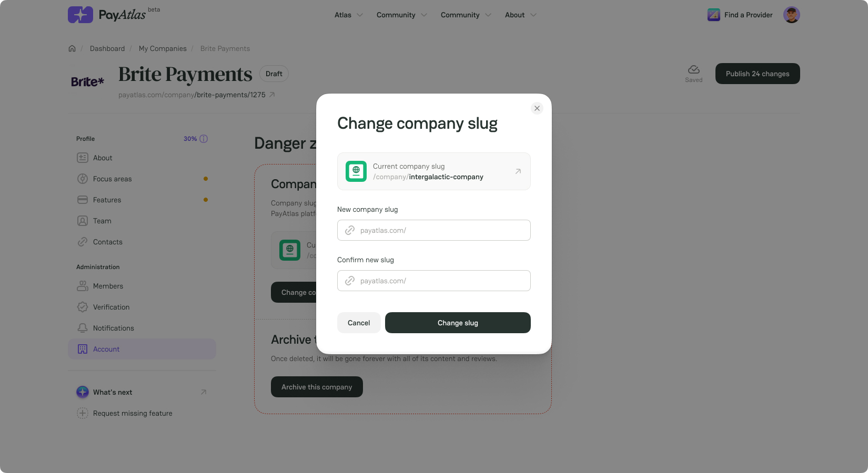
Task: Open profile completion info icon
Action: [x=204, y=139]
